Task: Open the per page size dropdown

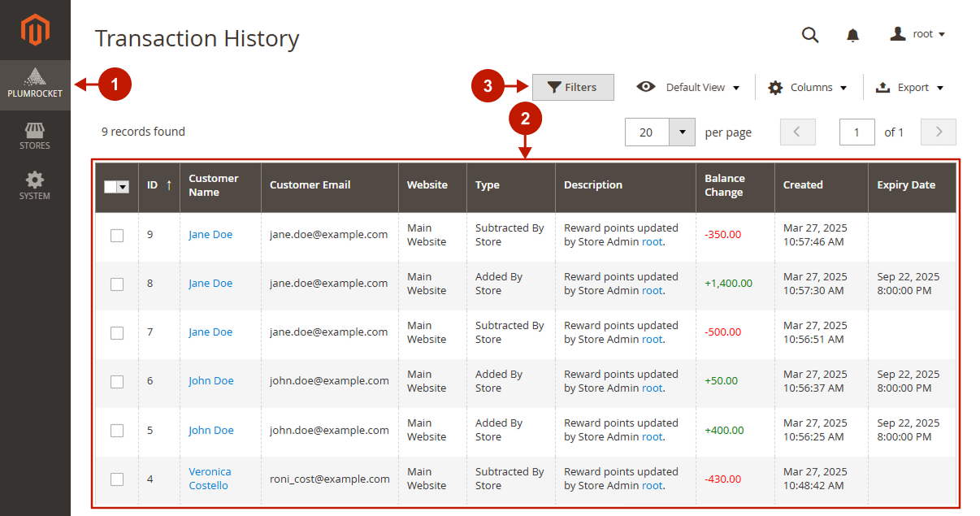Action: pos(682,132)
